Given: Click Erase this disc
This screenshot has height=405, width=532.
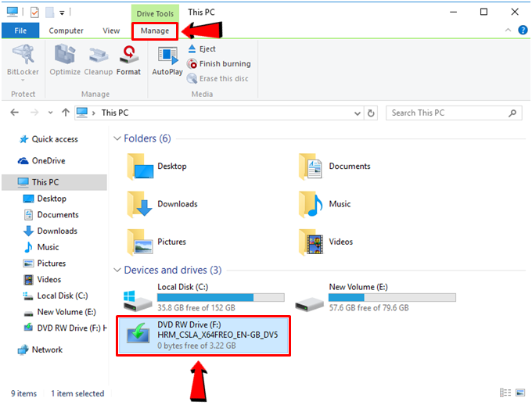Looking at the screenshot, I should pyautogui.click(x=217, y=79).
